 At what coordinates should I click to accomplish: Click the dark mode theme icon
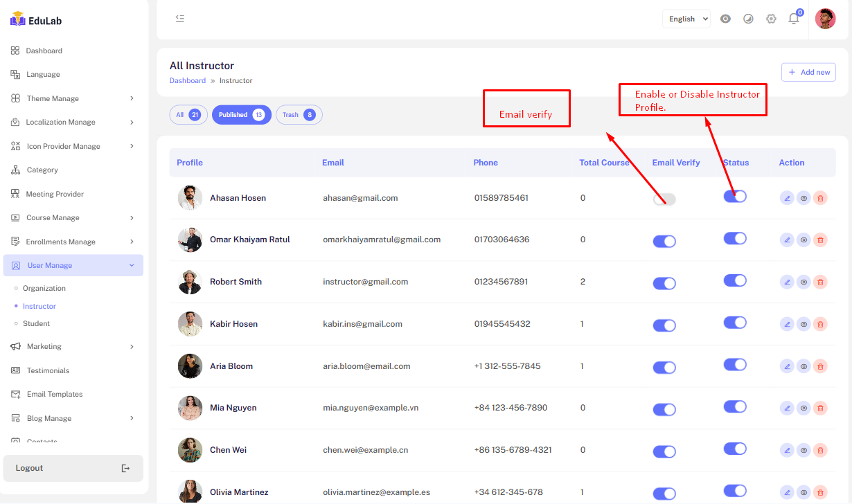[x=748, y=19]
